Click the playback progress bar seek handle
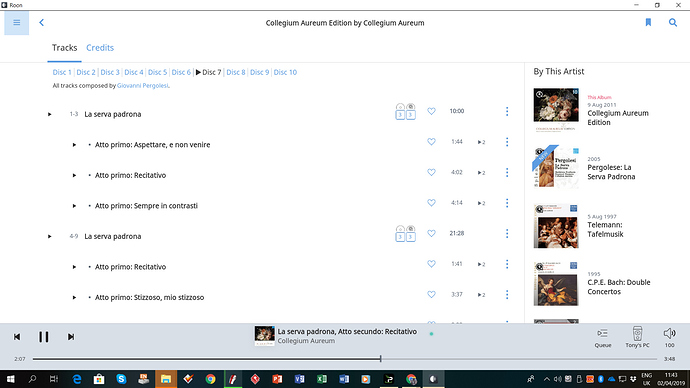The height and width of the screenshot is (388, 690). 381,359
